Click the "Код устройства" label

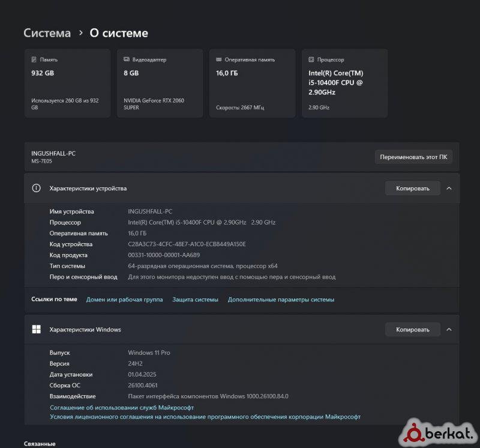click(x=71, y=244)
